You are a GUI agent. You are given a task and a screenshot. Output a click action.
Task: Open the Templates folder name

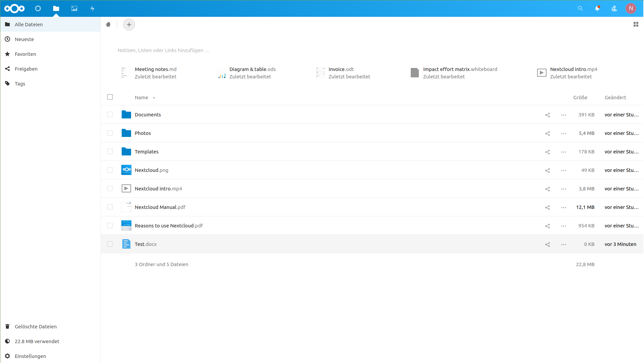coord(147,152)
